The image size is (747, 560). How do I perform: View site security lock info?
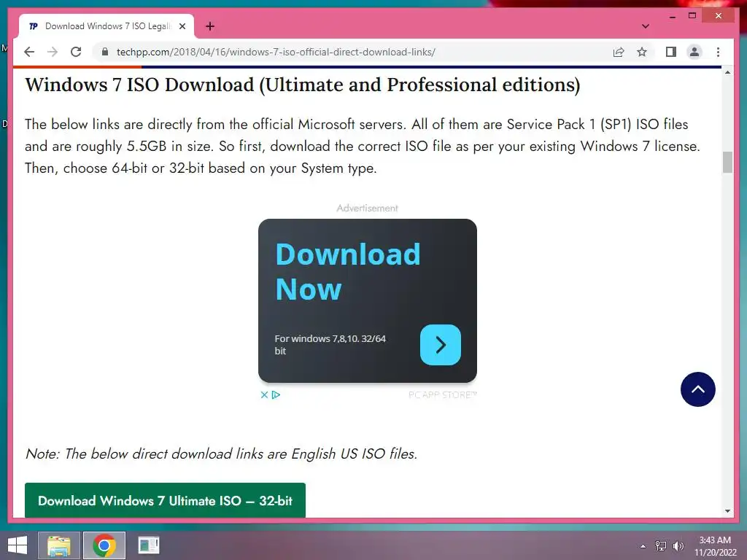point(105,52)
